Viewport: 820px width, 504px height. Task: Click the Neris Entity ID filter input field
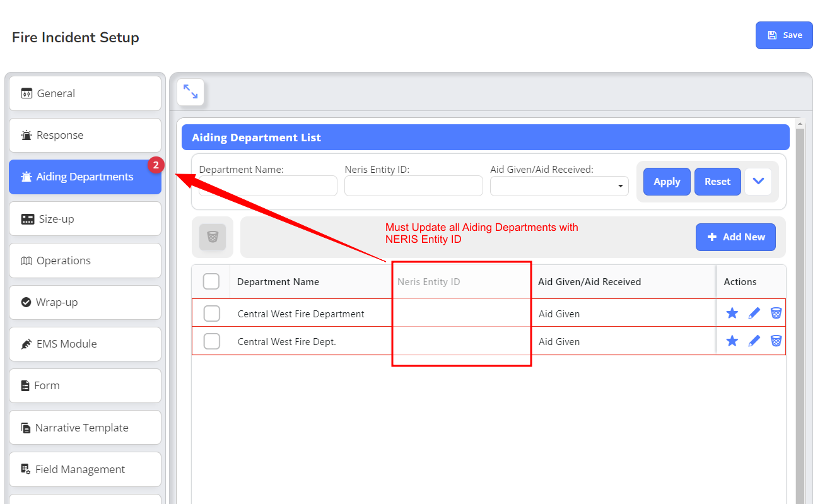click(x=413, y=186)
